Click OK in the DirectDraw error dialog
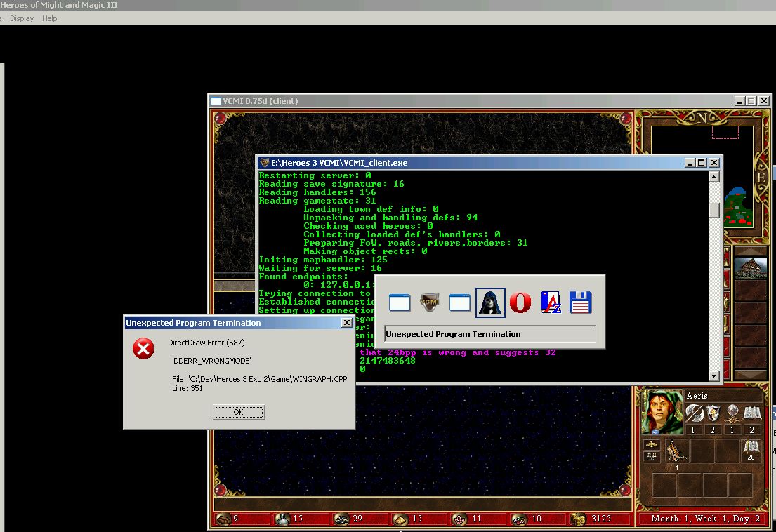The width and height of the screenshot is (776, 532). 239,412
